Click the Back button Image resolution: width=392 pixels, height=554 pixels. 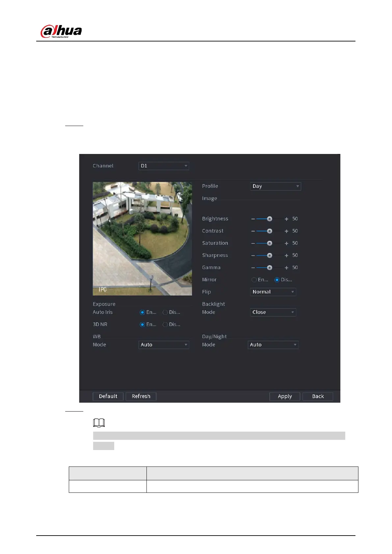tap(318, 396)
